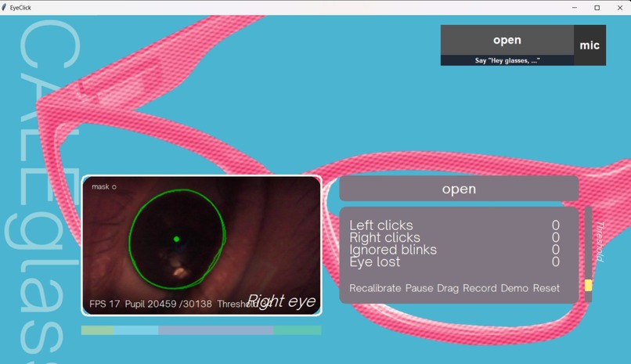Click the Left clicks counter row
The image size is (631, 364).
tap(454, 225)
